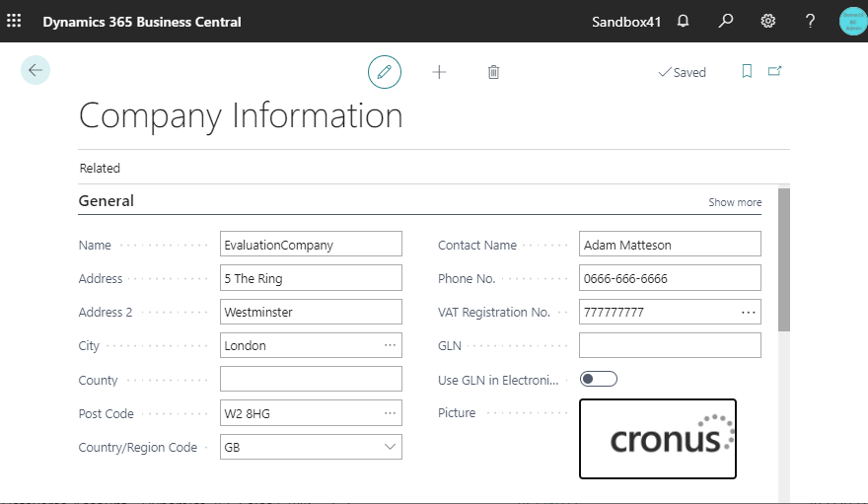The width and height of the screenshot is (868, 504).
Task: Open page in new window
Action: click(x=774, y=71)
